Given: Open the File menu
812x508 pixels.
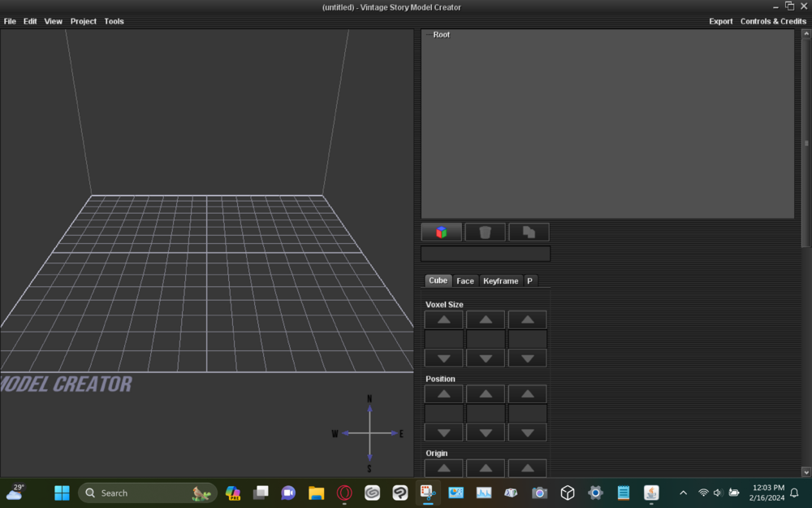Looking at the screenshot, I should point(9,21).
